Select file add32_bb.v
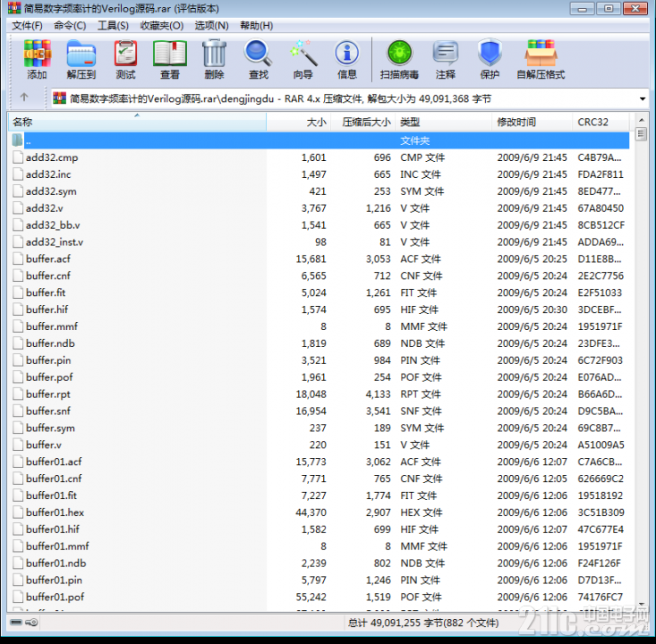 [x=319, y=225]
